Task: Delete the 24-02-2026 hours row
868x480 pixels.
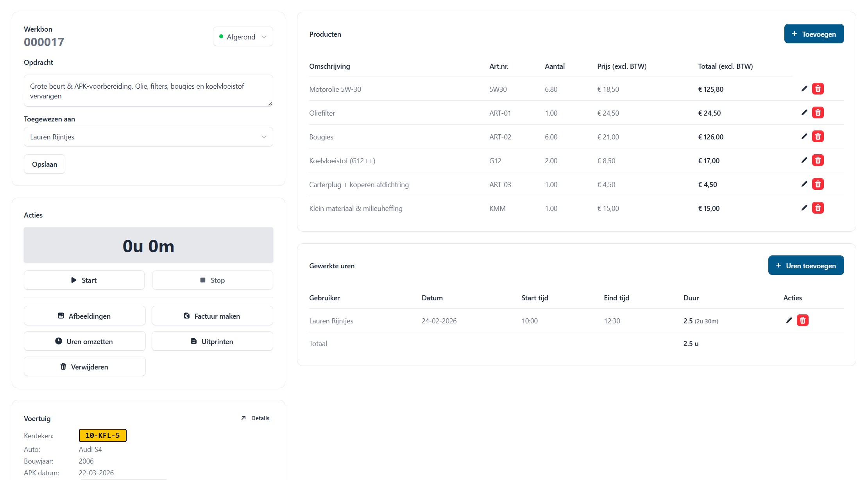Action: [x=803, y=320]
